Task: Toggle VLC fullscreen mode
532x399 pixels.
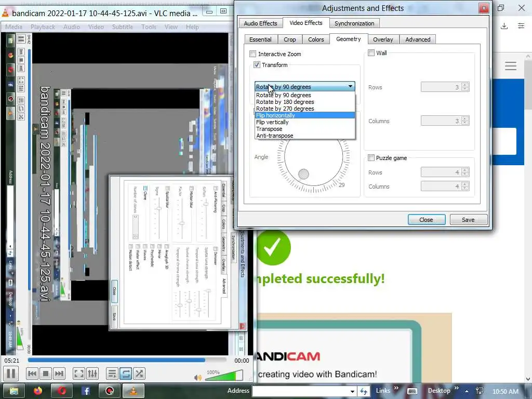Action: coord(79,374)
